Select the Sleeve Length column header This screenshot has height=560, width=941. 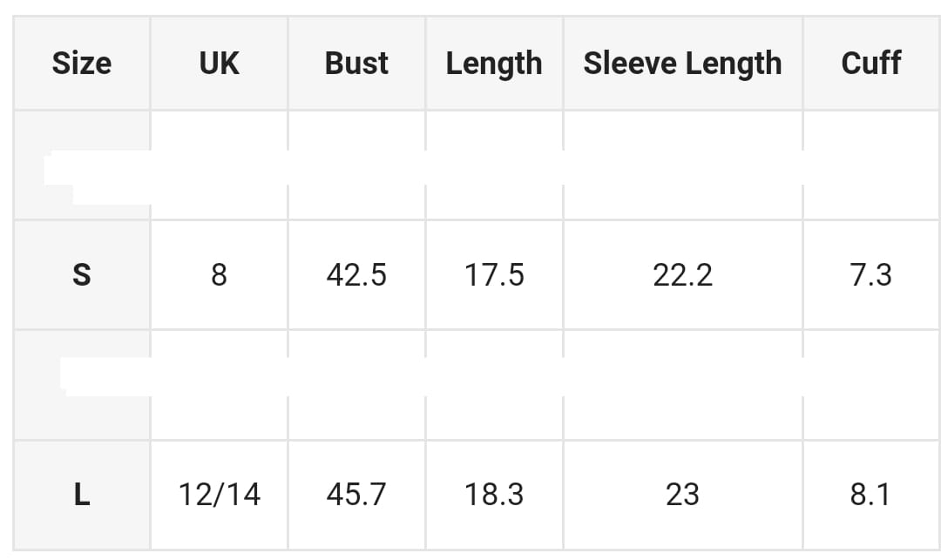pos(682,64)
